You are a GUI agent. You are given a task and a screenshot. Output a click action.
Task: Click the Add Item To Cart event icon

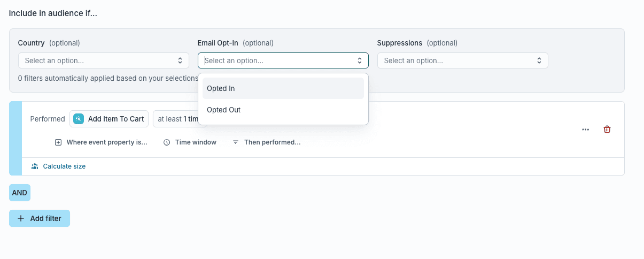[x=79, y=119]
